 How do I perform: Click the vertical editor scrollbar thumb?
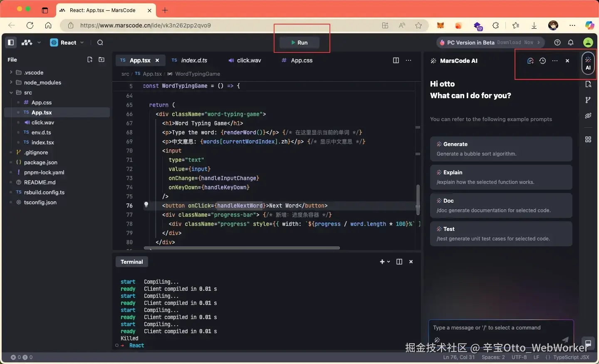[418, 200]
